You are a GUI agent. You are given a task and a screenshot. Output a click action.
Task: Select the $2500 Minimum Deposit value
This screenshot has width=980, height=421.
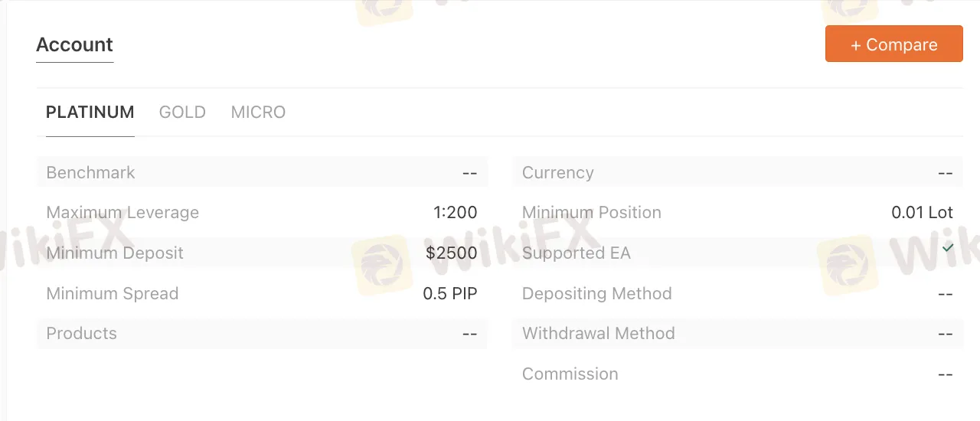point(452,253)
